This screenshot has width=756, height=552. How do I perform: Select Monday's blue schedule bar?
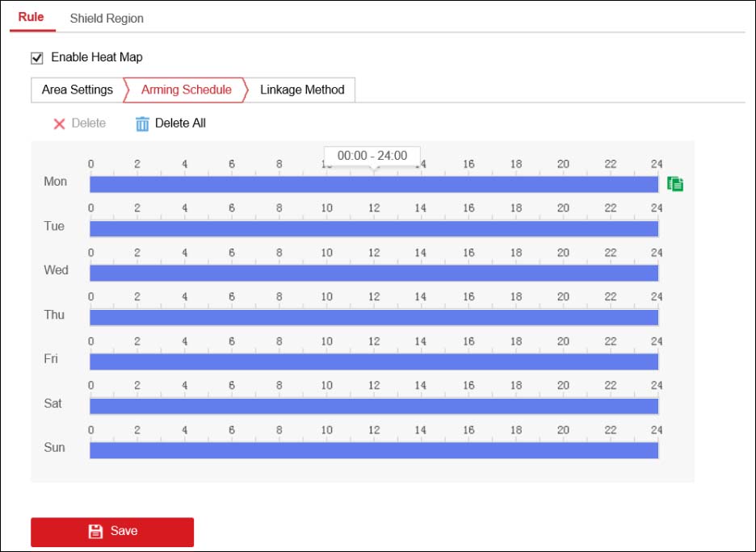click(x=374, y=185)
